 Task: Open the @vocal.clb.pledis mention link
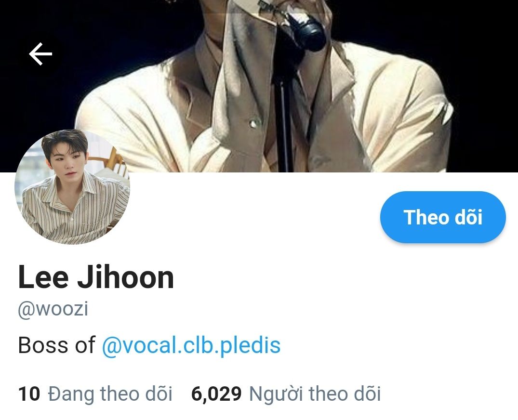point(191,345)
